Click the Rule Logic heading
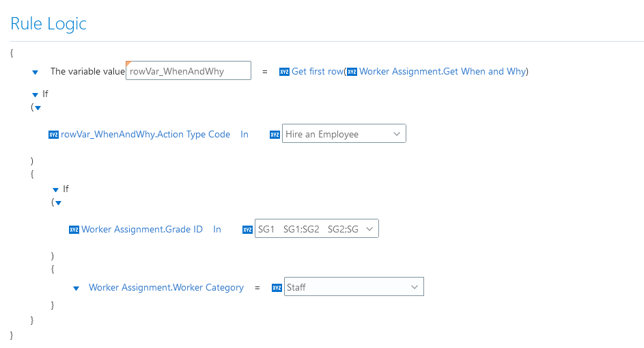The height and width of the screenshot is (348, 644). click(48, 24)
